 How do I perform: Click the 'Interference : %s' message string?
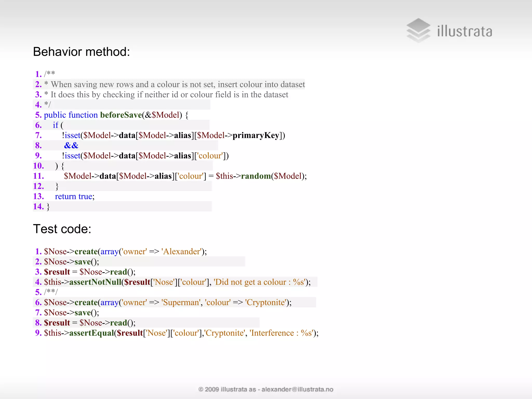[281, 333]
